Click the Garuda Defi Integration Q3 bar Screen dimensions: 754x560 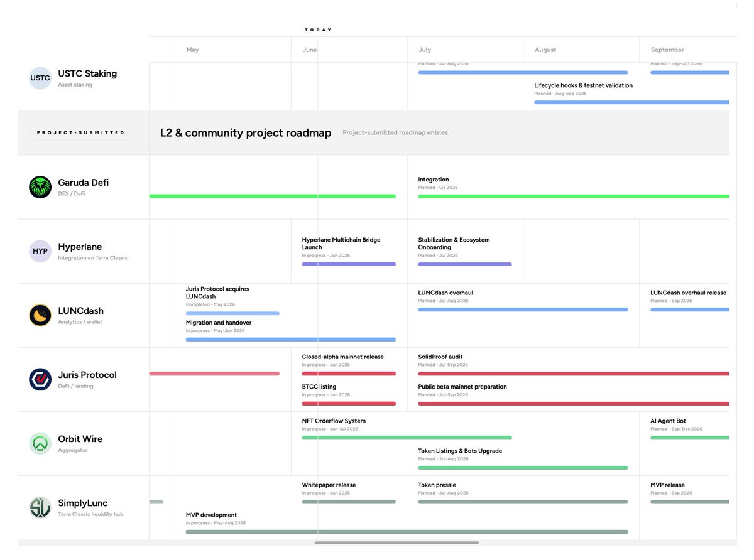[574, 197]
